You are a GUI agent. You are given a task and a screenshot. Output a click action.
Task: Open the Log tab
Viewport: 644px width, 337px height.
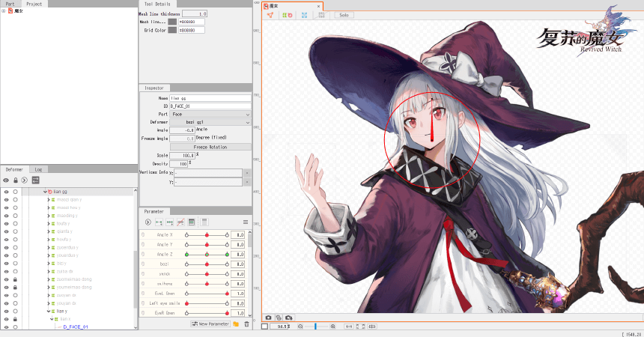pyautogui.click(x=39, y=169)
